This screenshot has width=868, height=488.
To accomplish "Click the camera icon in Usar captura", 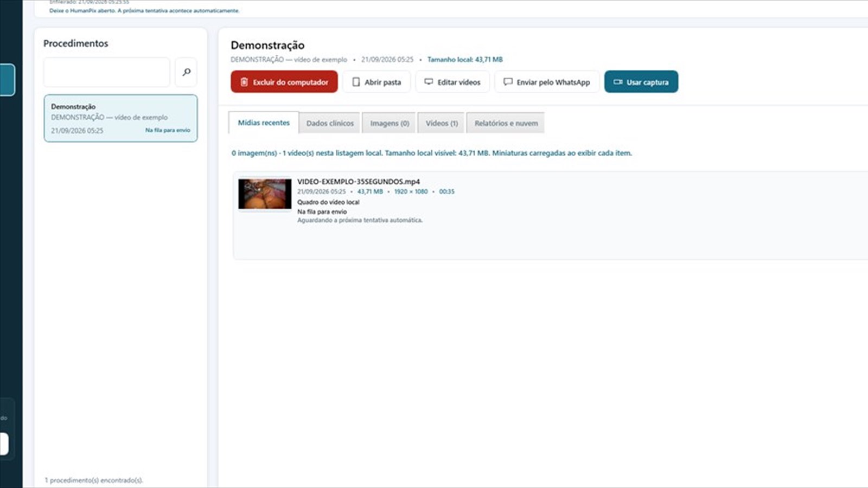I will tap(618, 82).
